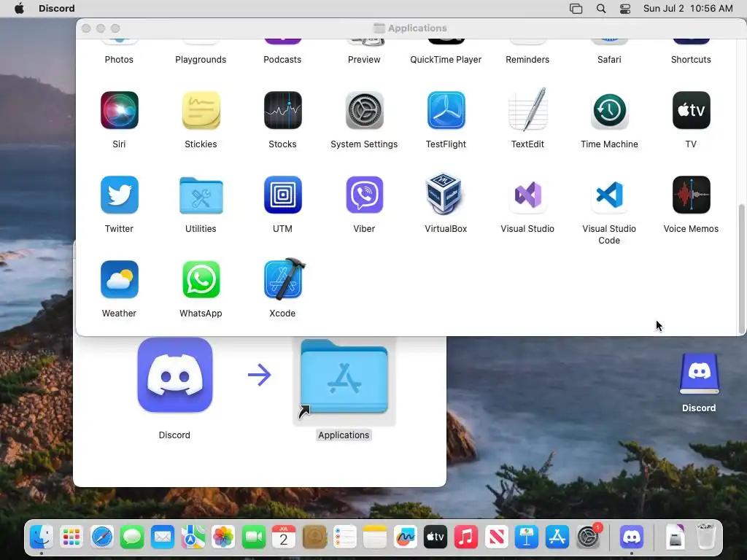This screenshot has height=560, width=747.
Task: Select System Settings in the Applications window
Action: 365,111
